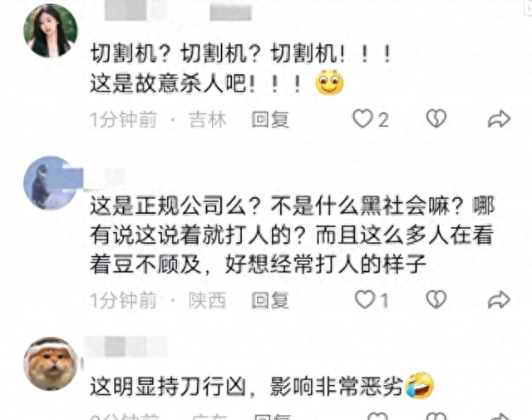Dislike the 持刀行凶 comment at the bottom
Image resolution: width=532 pixels, height=420 pixels.
tap(436, 417)
